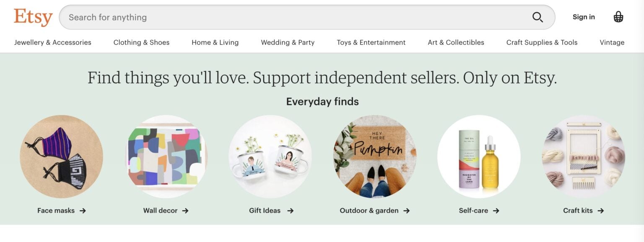Open Art & Collectibles category
The height and width of the screenshot is (242, 644).
pyautogui.click(x=456, y=42)
